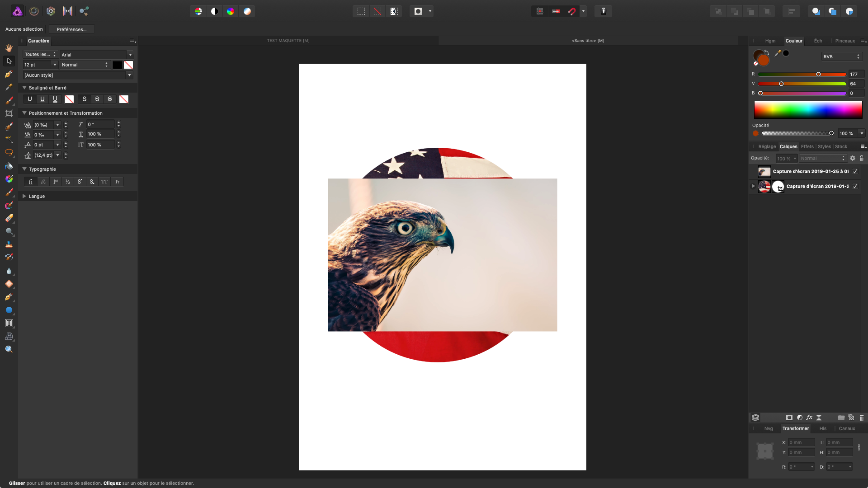Click the color picker eyedropper icon
This screenshot has width=868, height=488.
tap(778, 53)
